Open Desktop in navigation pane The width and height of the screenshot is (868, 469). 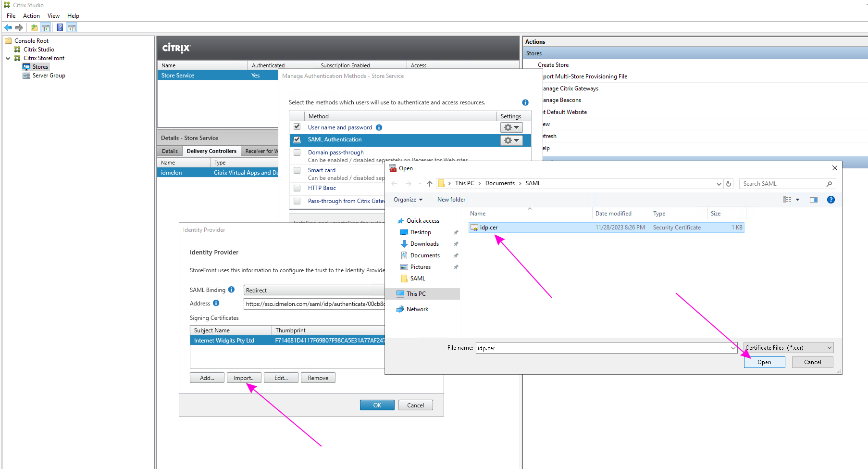click(421, 232)
